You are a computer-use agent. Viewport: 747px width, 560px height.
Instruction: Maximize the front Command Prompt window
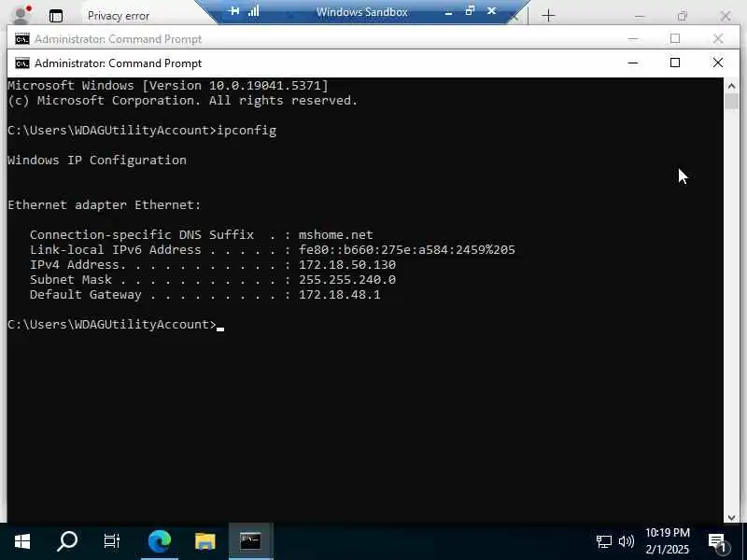674,63
